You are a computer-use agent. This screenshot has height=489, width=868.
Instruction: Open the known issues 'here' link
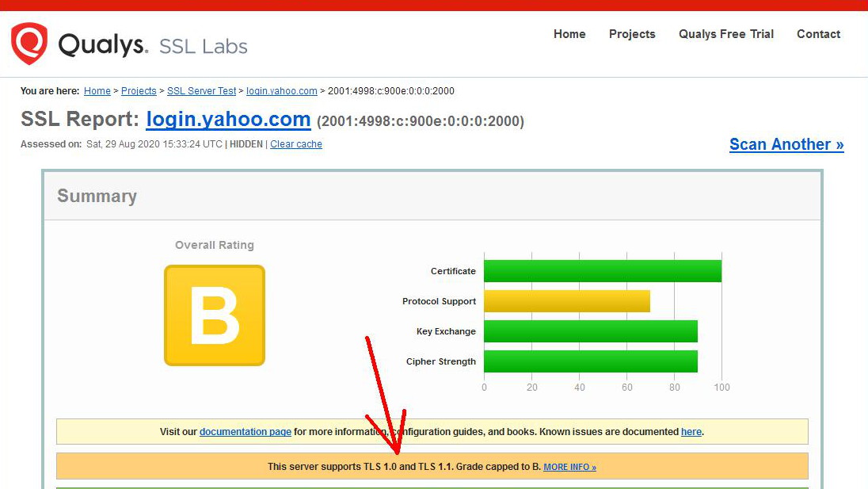691,431
